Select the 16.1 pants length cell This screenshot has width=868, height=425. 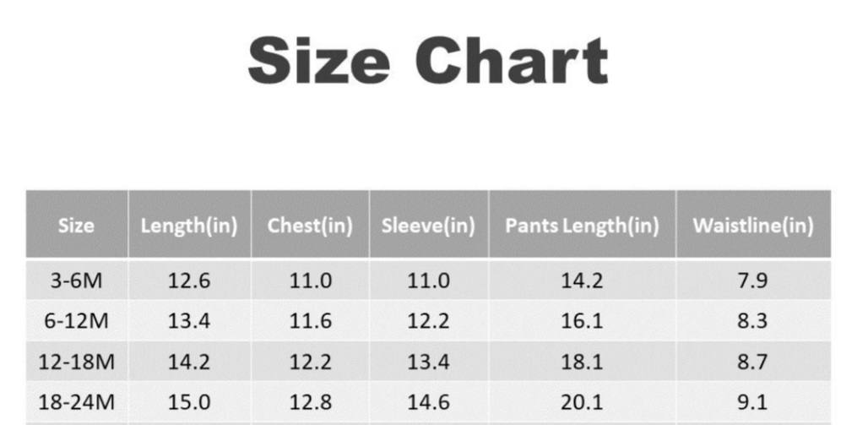coord(582,321)
